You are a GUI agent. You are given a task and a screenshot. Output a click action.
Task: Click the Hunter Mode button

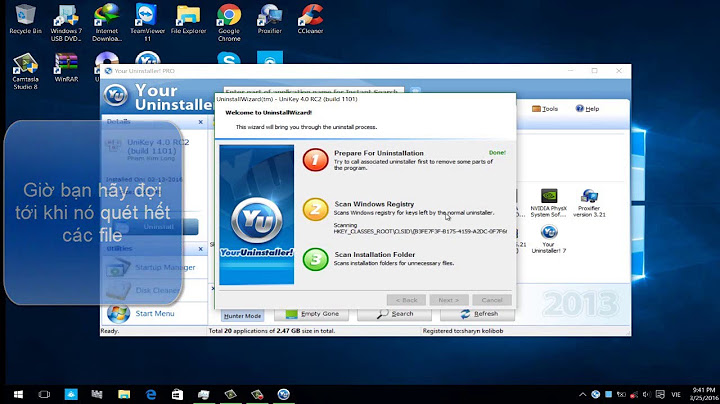(x=242, y=316)
